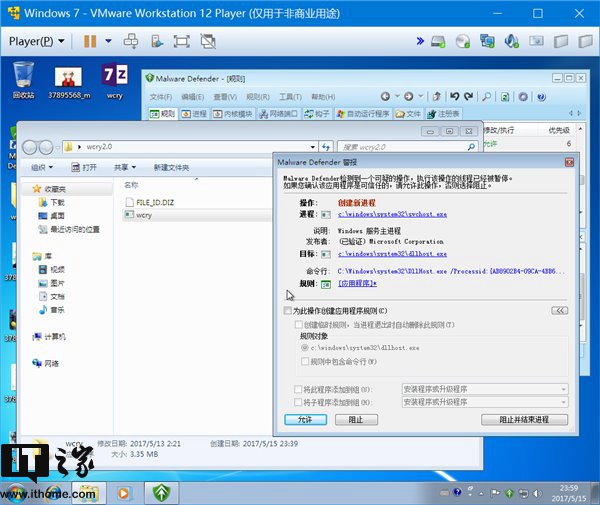
Task: Toggle the '将此程序添加到组' checkbox
Action: [299, 388]
